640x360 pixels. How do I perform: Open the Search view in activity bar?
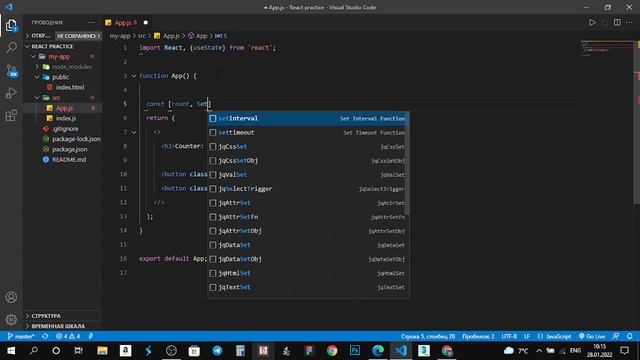click(x=11, y=48)
